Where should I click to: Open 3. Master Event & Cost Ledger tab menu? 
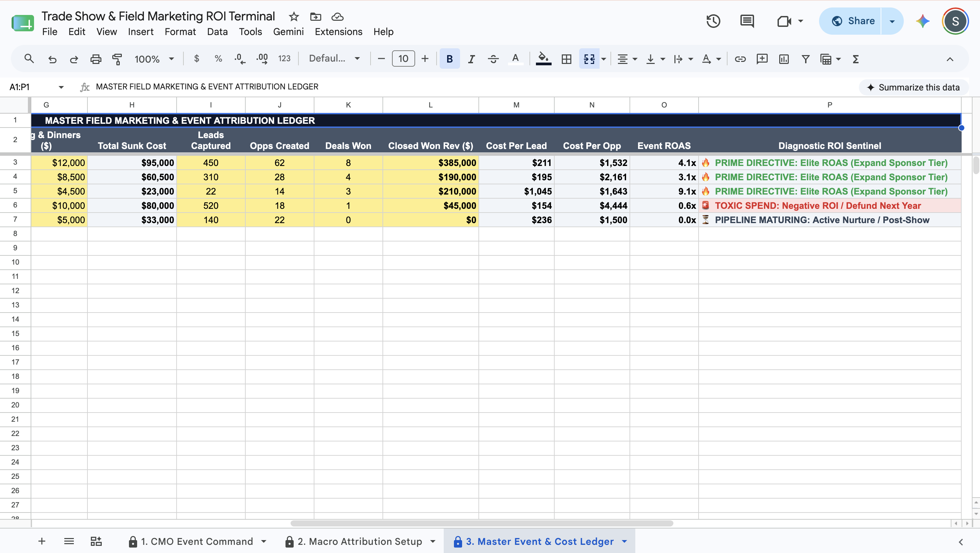pos(624,541)
